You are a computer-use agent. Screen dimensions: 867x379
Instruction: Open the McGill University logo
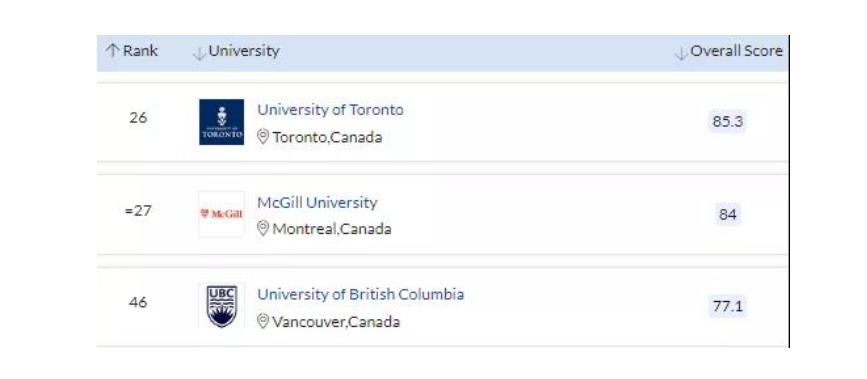pyautogui.click(x=221, y=214)
